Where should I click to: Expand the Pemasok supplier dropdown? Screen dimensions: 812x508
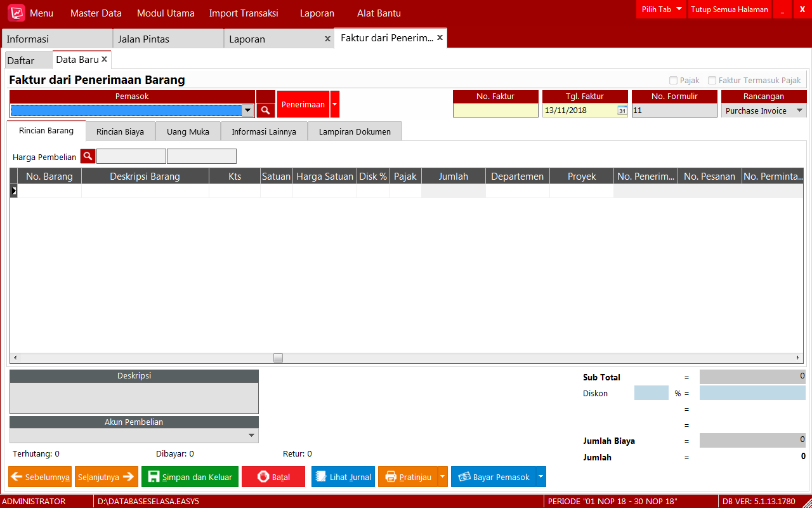tap(248, 110)
